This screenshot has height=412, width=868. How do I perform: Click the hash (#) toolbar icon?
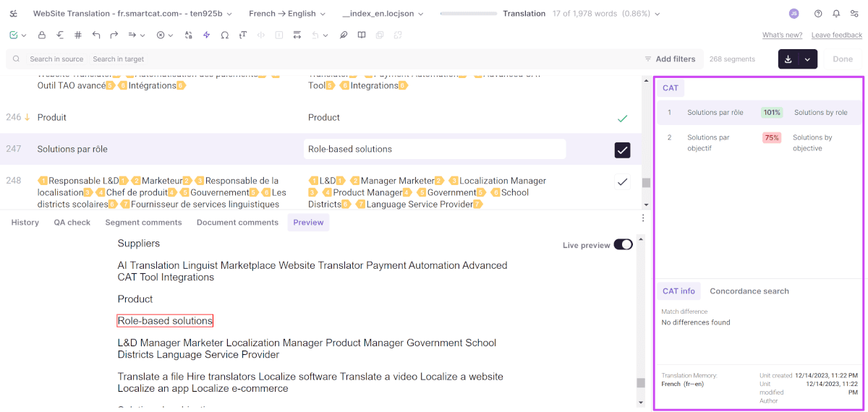coord(78,35)
